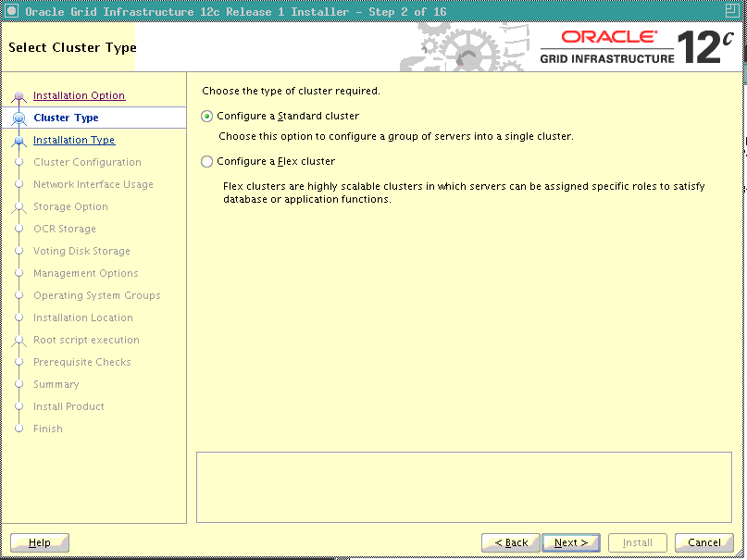747x560 pixels.
Task: Click the window menu icon in title bar
Action: (x=11, y=11)
